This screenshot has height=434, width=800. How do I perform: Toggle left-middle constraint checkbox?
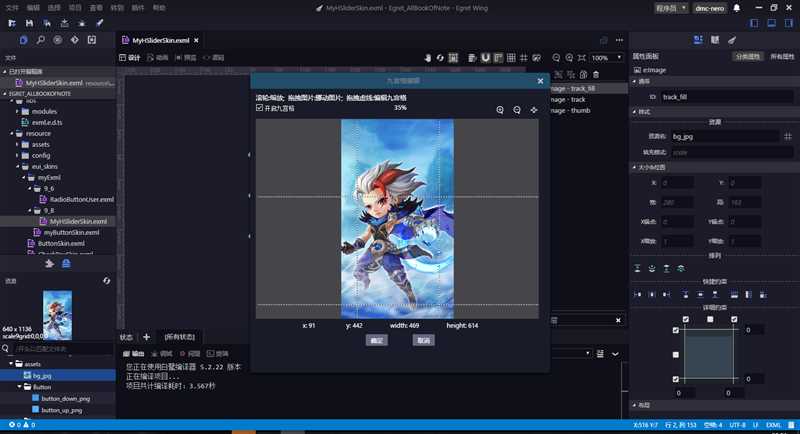pyautogui.click(x=676, y=354)
